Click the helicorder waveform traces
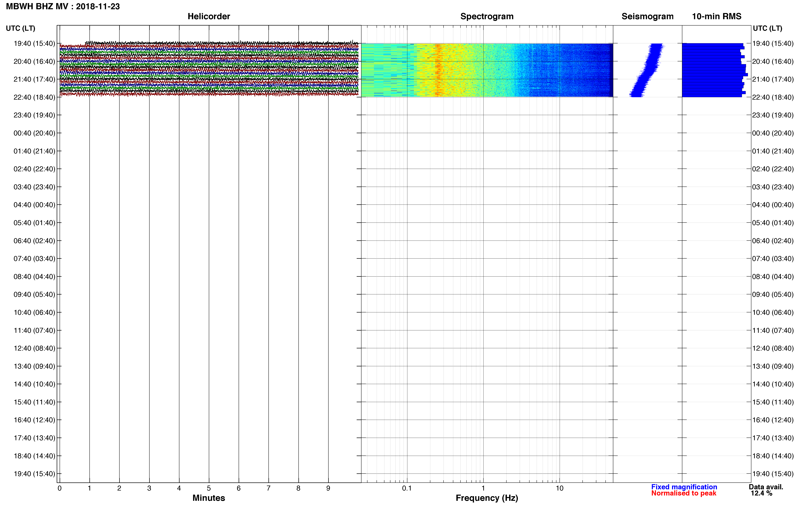Screen dimensions: 812x508 [209, 69]
